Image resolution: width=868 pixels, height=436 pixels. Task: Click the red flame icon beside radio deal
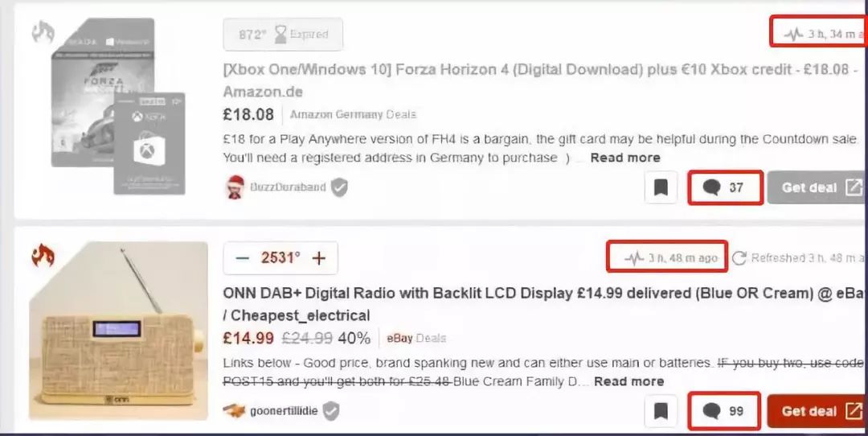tap(43, 256)
